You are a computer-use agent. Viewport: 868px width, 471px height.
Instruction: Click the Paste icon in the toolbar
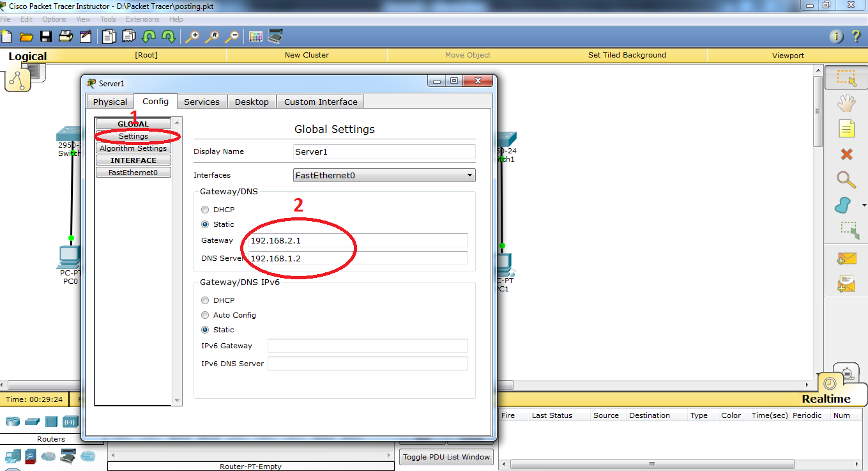click(129, 36)
